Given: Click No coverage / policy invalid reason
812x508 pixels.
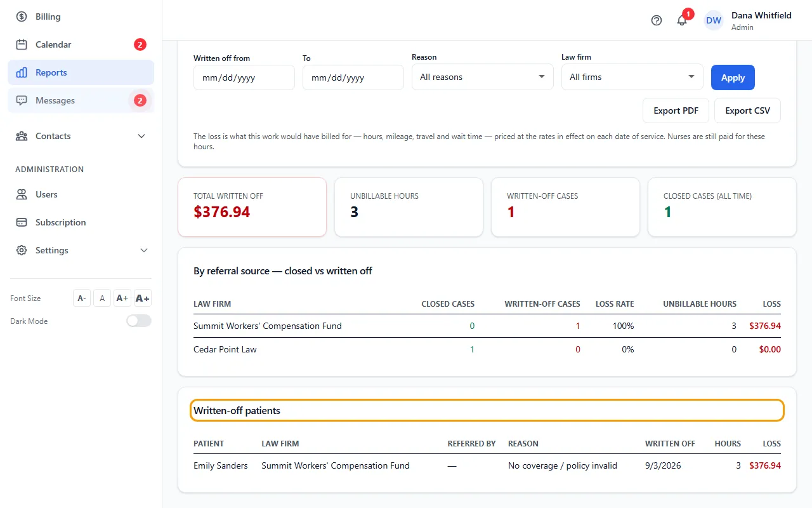Looking at the screenshot, I should (563, 465).
